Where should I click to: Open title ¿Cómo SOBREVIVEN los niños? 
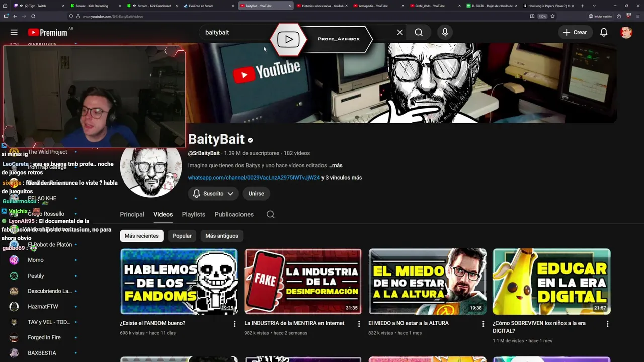point(539,327)
